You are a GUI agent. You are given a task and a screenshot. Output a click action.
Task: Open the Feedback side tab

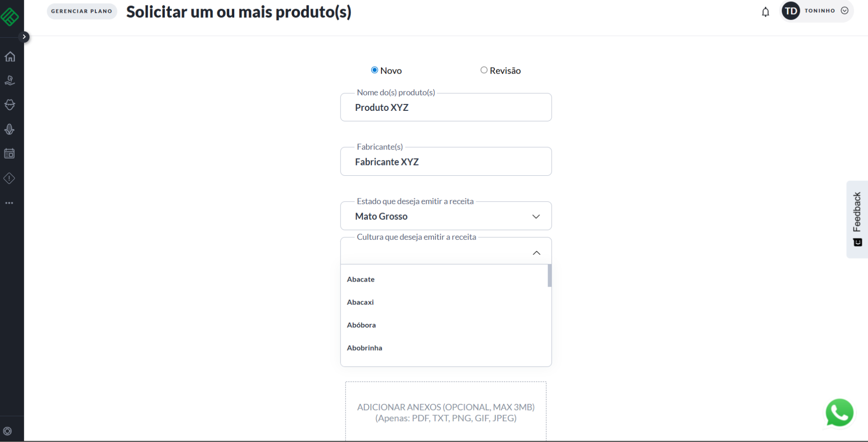pyautogui.click(x=857, y=219)
